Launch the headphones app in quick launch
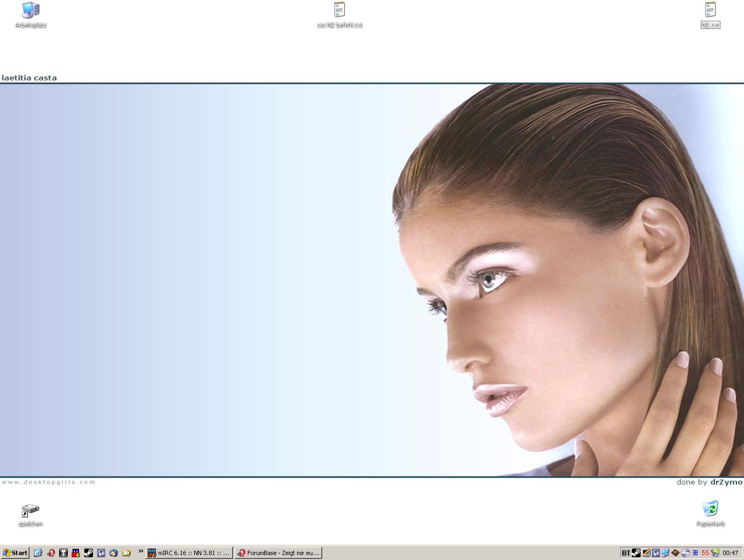 101,553
